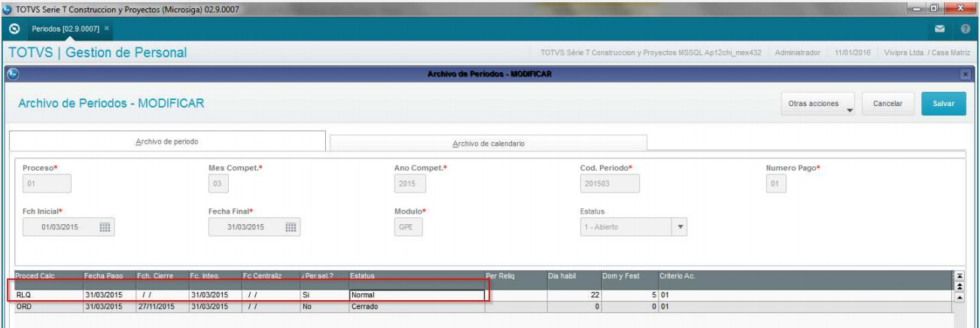980x328 pixels.
Task: Switch to Archivo de calendario tab
Action: [488, 143]
